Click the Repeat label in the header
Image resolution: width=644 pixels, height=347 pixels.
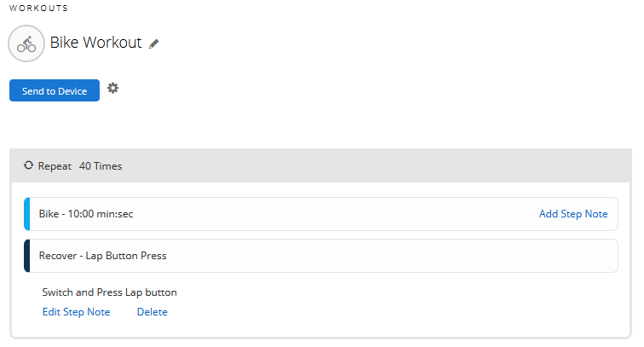coord(55,166)
